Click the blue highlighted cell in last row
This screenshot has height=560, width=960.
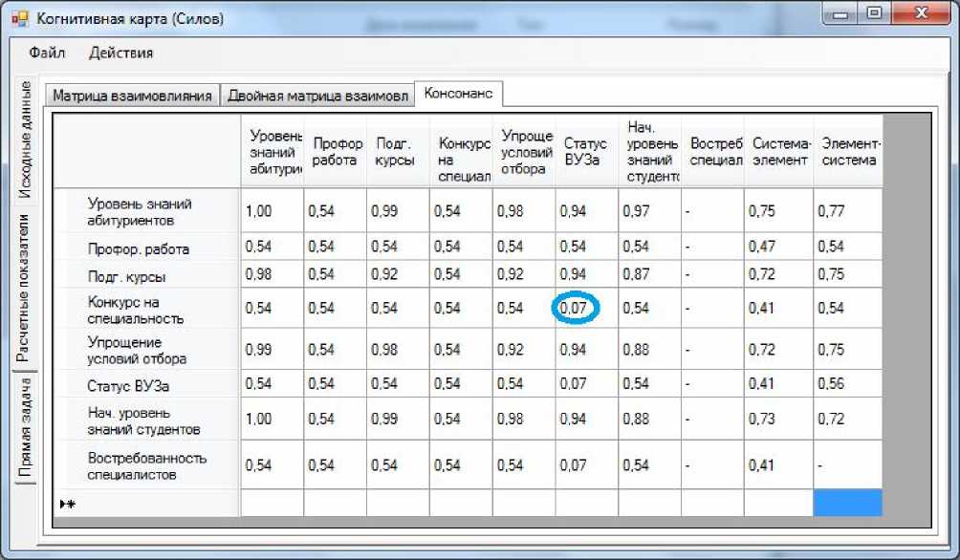(846, 503)
